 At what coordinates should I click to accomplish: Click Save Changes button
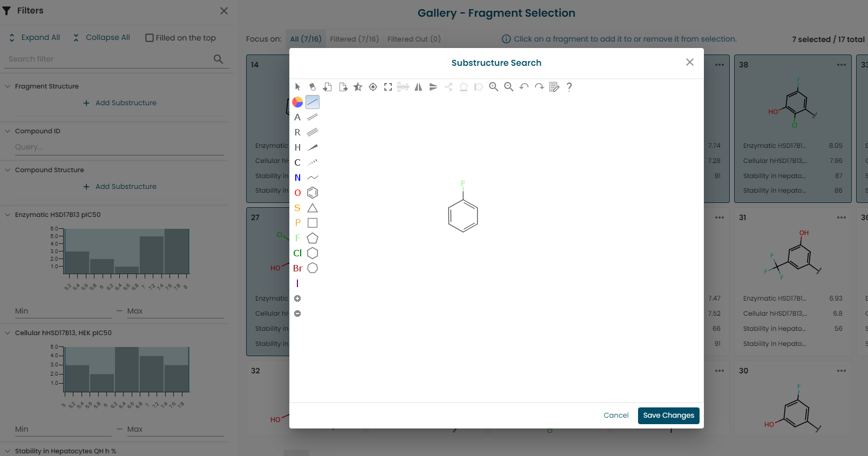click(x=668, y=416)
